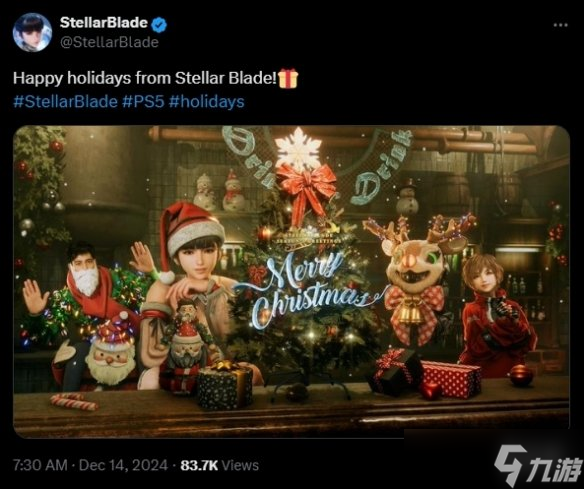Open the #StellarBlade hashtag
The width and height of the screenshot is (584, 489).
click(65, 101)
